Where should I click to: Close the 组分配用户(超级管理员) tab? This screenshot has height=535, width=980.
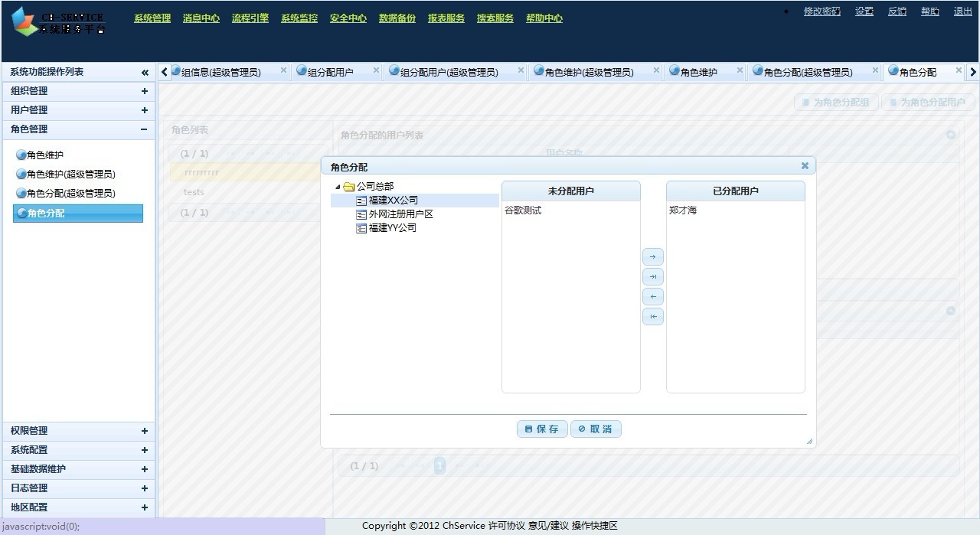click(x=521, y=70)
